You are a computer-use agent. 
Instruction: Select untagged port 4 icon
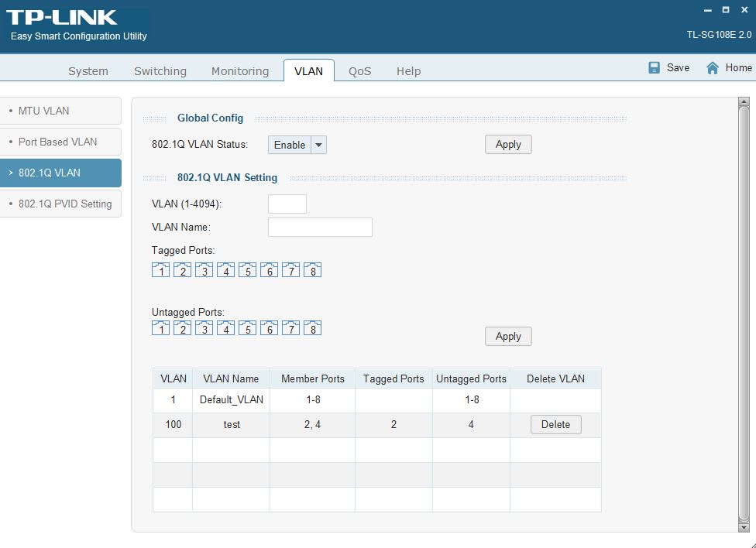tap(225, 329)
